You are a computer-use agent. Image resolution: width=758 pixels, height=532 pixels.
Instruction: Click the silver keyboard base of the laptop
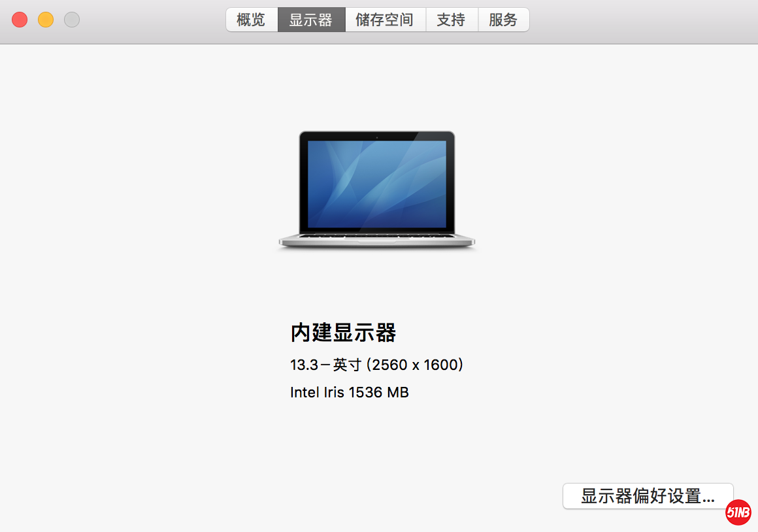(x=377, y=241)
